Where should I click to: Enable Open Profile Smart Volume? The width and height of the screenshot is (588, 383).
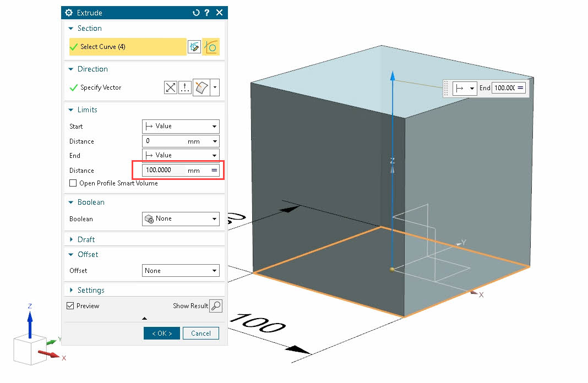pyautogui.click(x=73, y=183)
